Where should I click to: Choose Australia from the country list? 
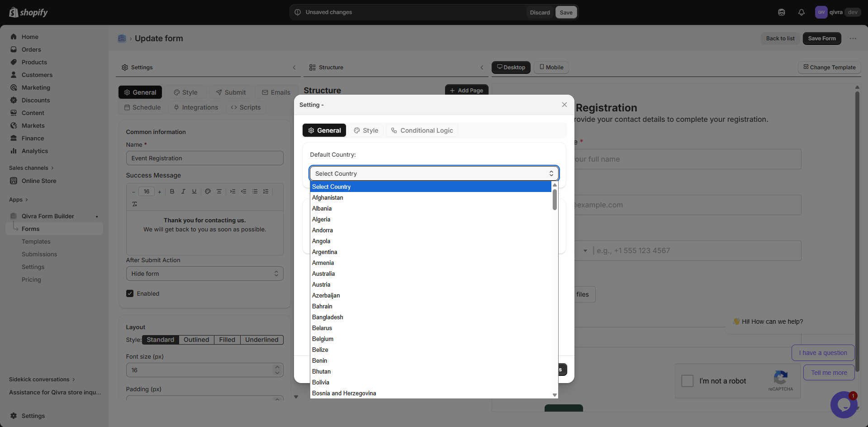tap(431, 273)
